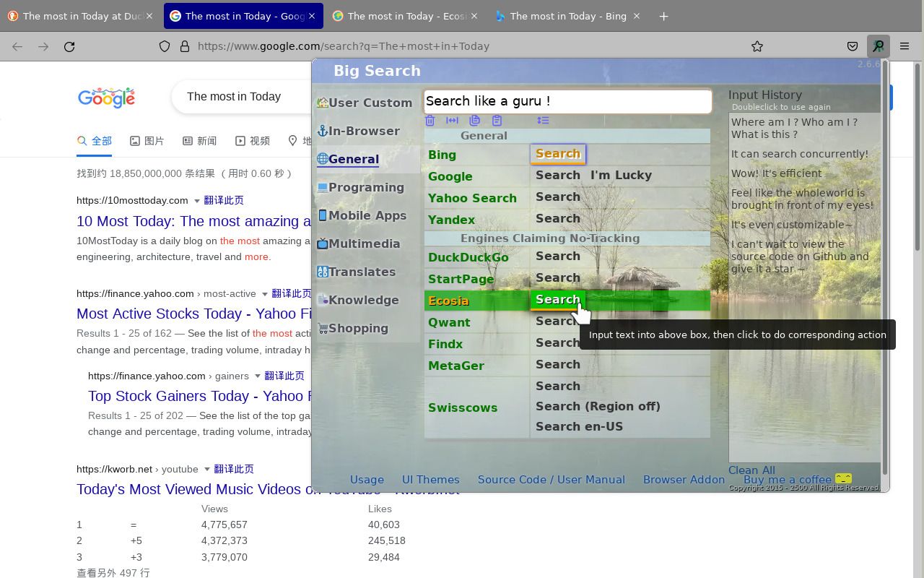Screen dimensions: 924x578
Task: Select the Knowledge category
Action: pos(357,300)
